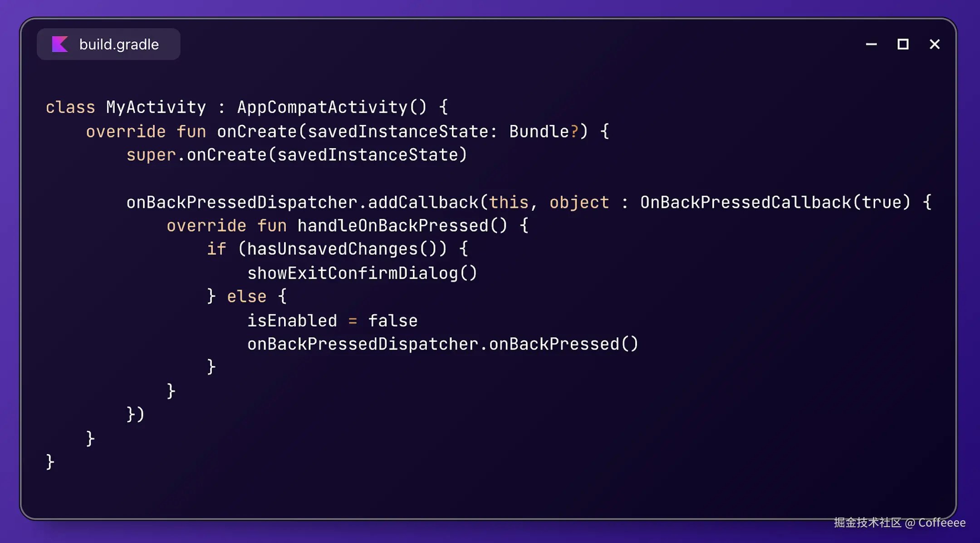
Task: Click hasUnsavedChanges() in the if condition
Action: click(342, 249)
